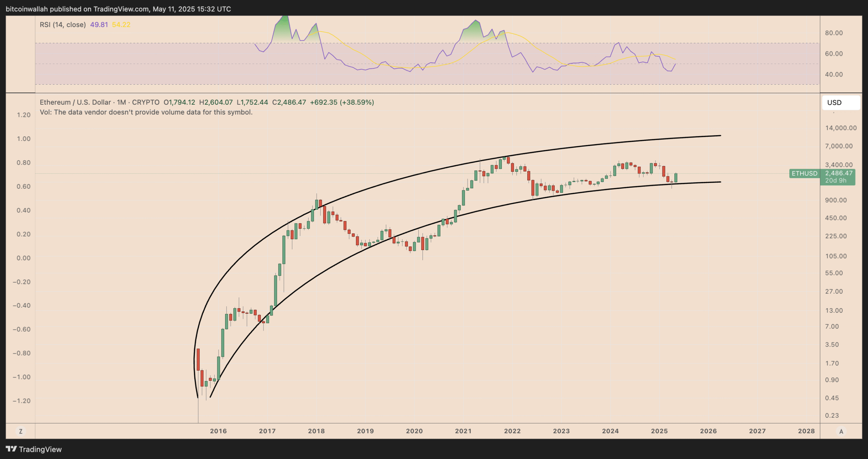Click the A auto-scale button on the price axis
The height and width of the screenshot is (459, 868).
pyautogui.click(x=840, y=431)
